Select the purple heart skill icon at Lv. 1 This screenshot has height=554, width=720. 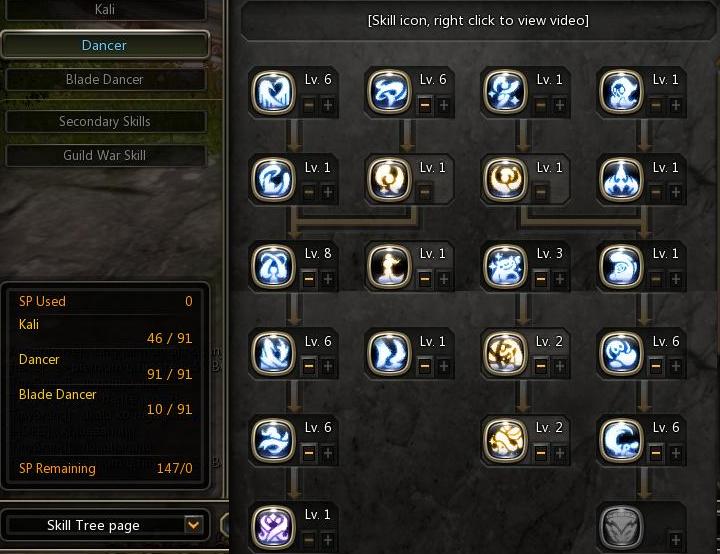coord(273,527)
